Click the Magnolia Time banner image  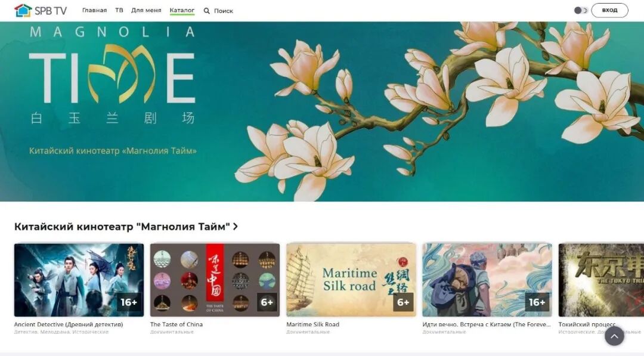[322, 112]
